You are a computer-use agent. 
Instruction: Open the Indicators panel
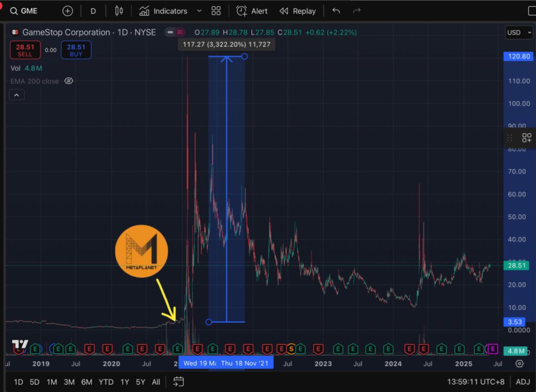(163, 11)
